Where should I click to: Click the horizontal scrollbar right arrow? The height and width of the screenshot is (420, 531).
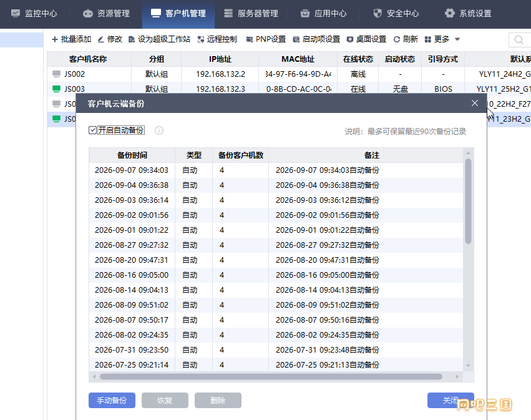point(457,377)
